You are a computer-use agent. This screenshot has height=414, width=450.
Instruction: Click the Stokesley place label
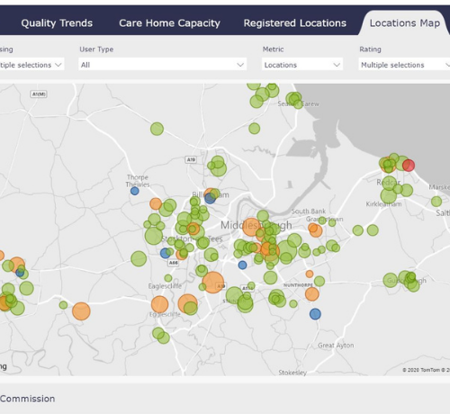pyautogui.click(x=292, y=372)
